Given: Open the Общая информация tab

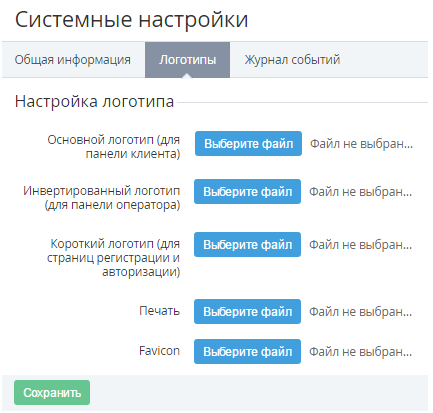Looking at the screenshot, I should pos(73,60).
